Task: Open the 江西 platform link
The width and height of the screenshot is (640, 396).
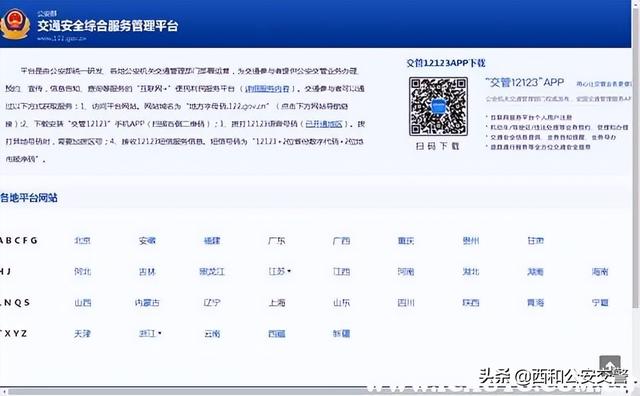Action: click(x=341, y=271)
